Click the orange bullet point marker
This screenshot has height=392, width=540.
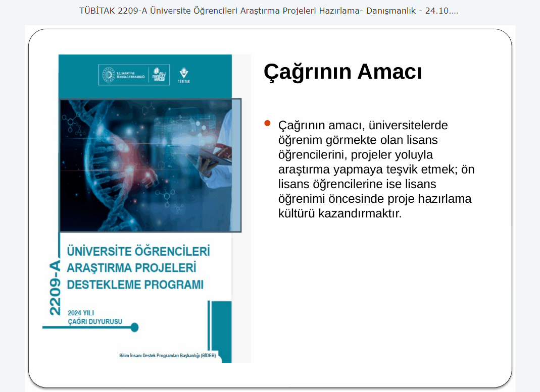click(268, 124)
